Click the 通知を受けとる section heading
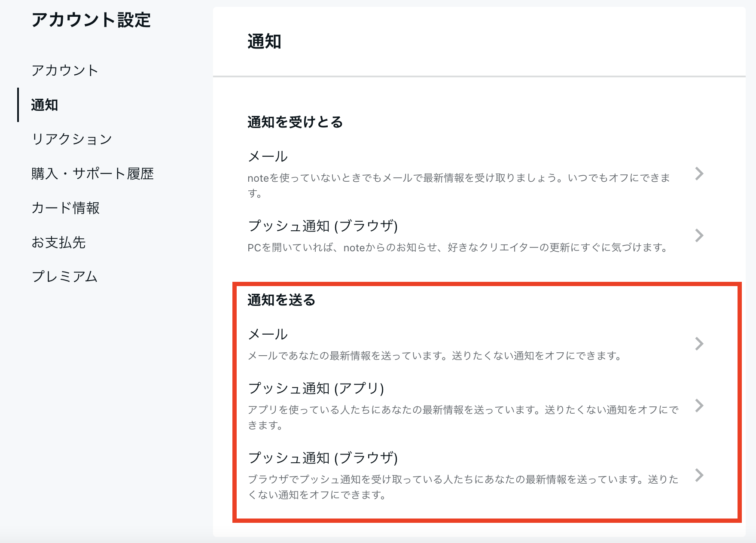Image resolution: width=756 pixels, height=543 pixels. coord(295,121)
